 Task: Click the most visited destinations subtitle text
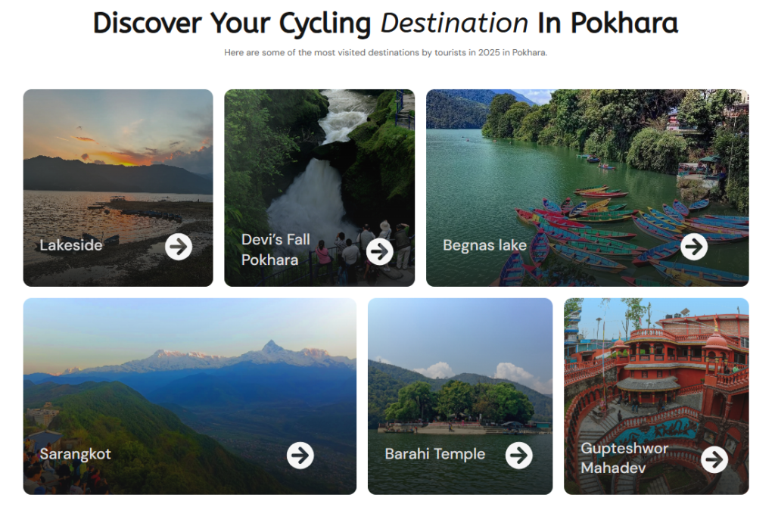387,53
